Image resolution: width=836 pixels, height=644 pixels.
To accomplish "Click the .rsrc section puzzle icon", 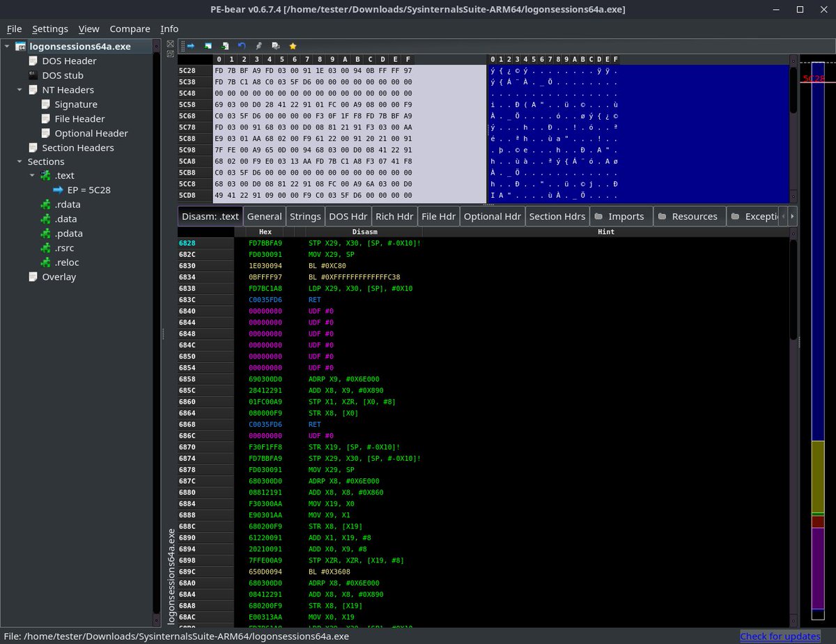I will click(46, 248).
